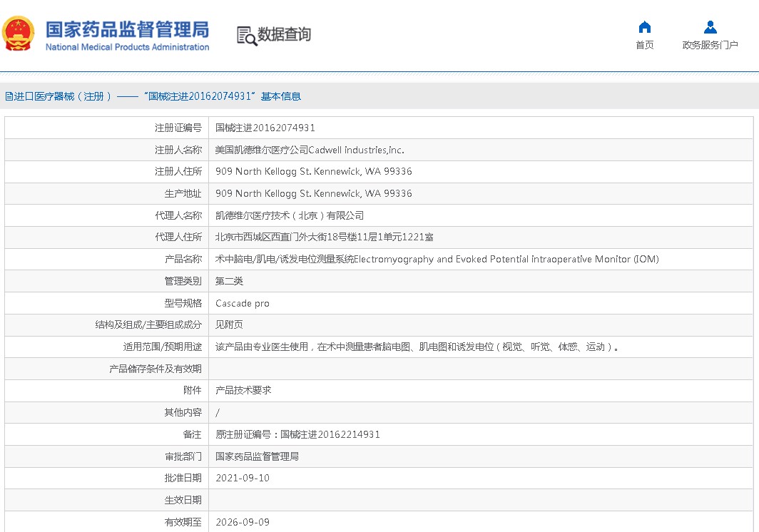The image size is (759, 532).
Task: Select model value Cascade pro
Action: pos(243,304)
